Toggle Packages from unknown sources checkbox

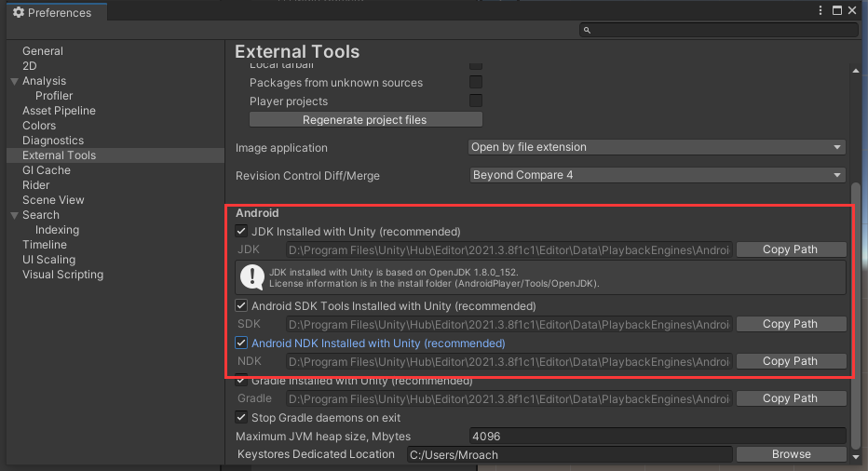click(x=476, y=82)
